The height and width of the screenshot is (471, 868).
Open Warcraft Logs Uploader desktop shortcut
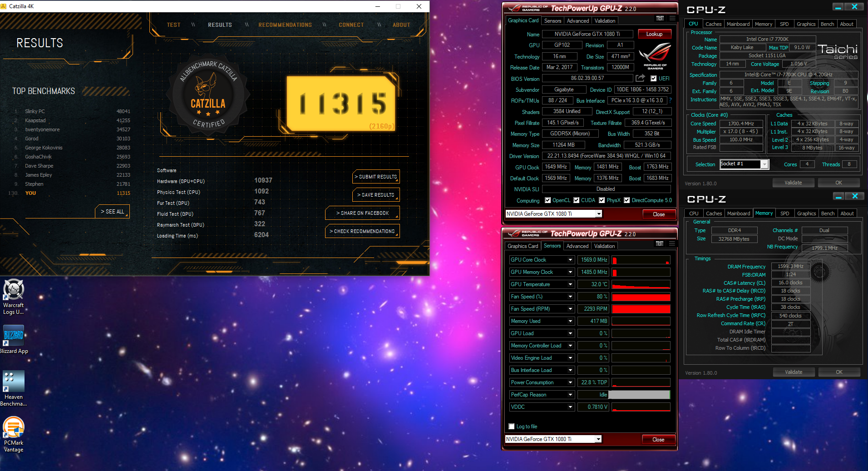point(14,297)
